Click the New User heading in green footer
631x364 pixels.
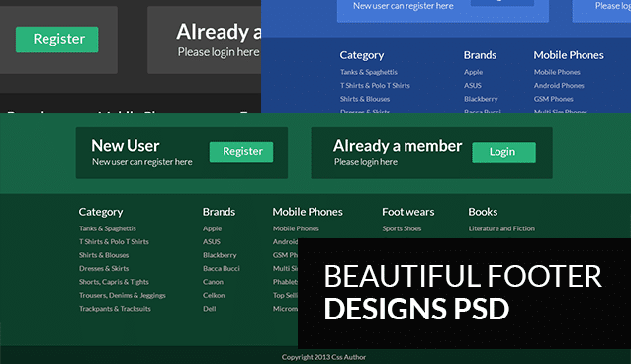click(126, 145)
